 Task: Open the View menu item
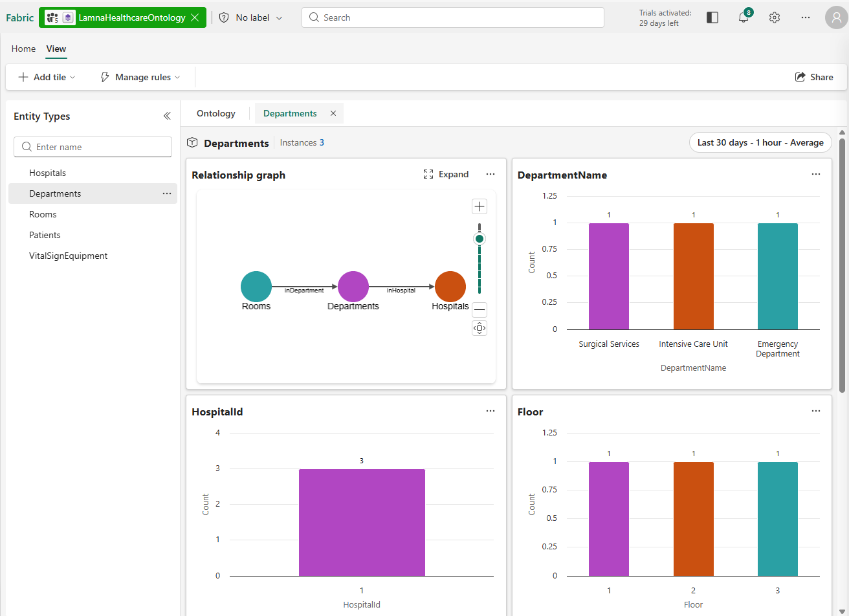pyautogui.click(x=56, y=49)
